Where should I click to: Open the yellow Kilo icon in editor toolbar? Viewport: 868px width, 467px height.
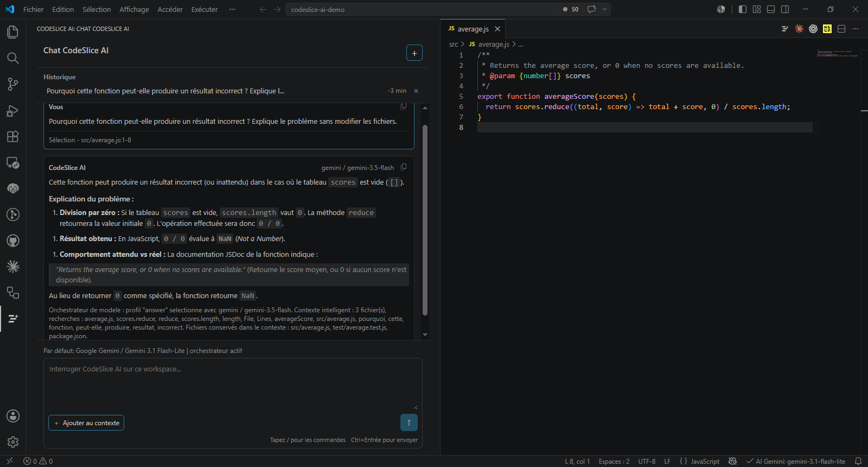[827, 29]
